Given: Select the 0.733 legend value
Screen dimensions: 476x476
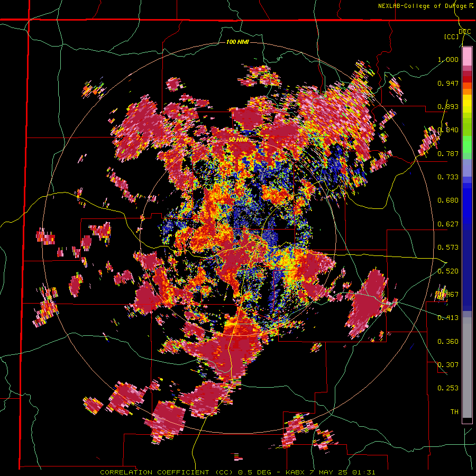Looking at the screenshot, I should (448, 177).
